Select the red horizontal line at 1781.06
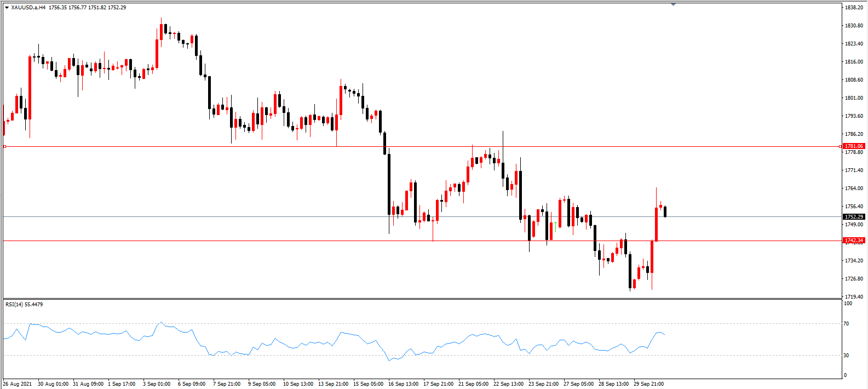Viewport: 868px width, 389px height. point(422,146)
